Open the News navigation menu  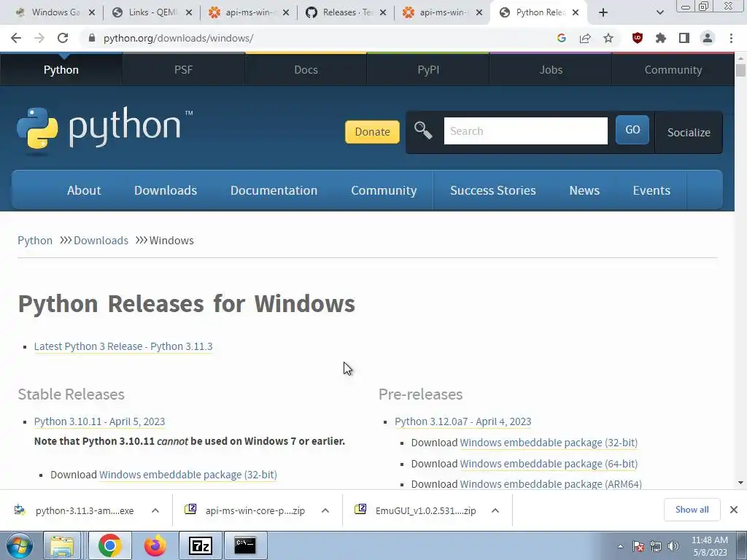click(584, 190)
